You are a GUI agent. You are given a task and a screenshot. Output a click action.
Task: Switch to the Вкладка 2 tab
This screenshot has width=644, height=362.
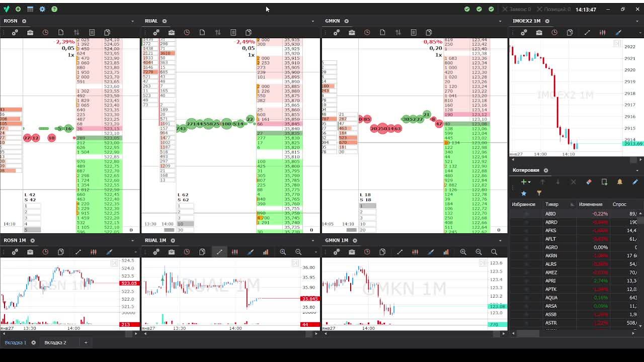55,342
